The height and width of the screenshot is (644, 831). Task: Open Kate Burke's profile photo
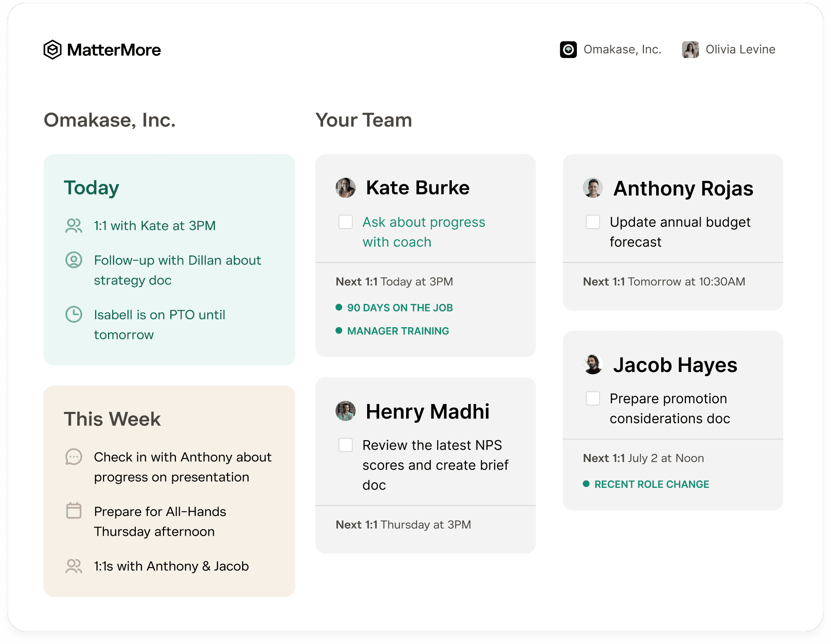click(x=345, y=188)
